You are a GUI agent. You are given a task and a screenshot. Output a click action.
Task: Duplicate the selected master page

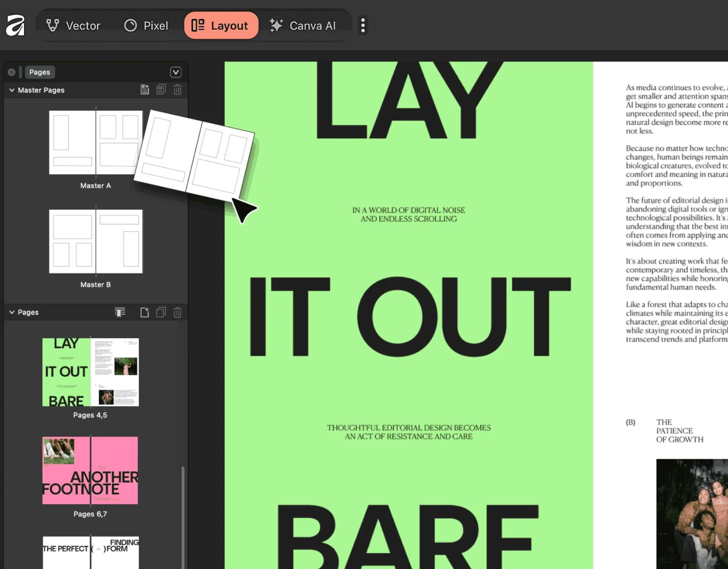(x=161, y=90)
